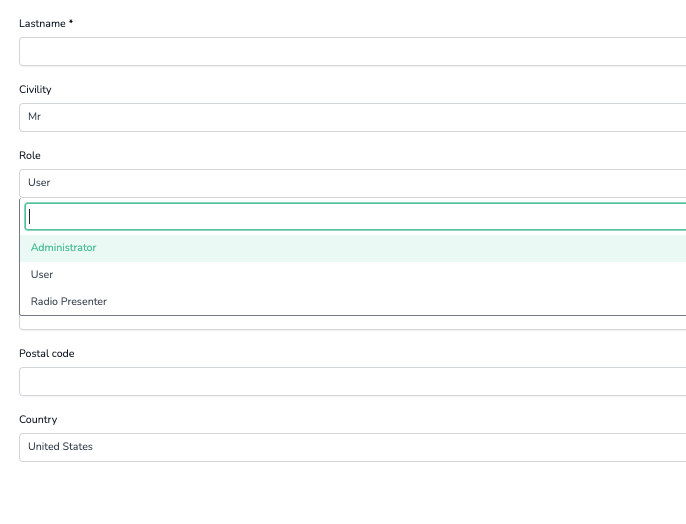686x524 pixels.
Task: Click the Role label
Action: [30, 156]
